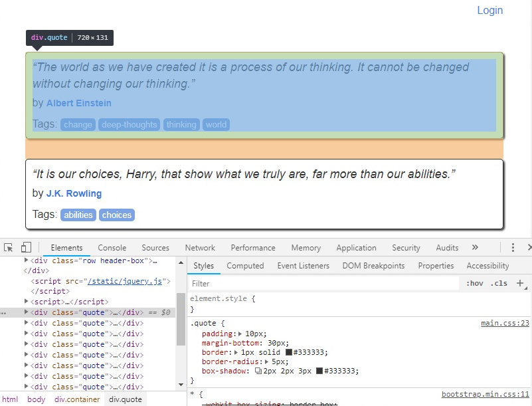Click the deep-thoughts tag
This screenshot has height=406, width=532.
[x=130, y=124]
